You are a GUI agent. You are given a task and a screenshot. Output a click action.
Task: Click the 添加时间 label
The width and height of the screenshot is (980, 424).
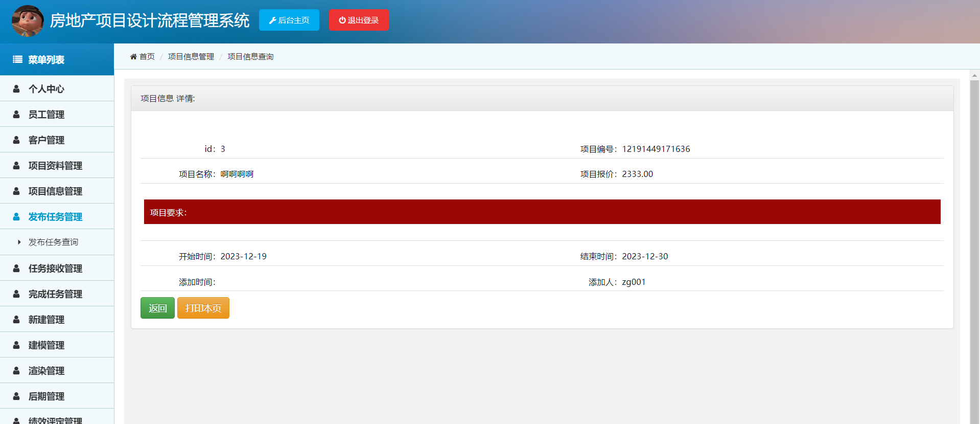[x=197, y=282]
